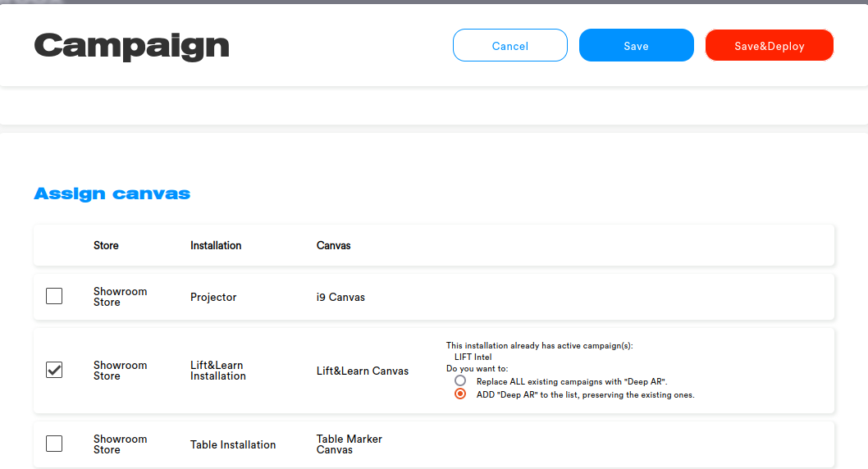Click the i9 Canvas cell

[340, 297]
